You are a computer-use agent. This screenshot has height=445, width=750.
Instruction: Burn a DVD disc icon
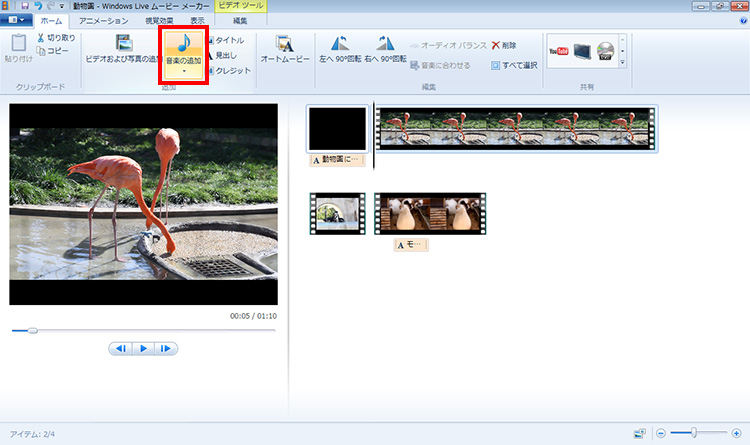[x=606, y=51]
